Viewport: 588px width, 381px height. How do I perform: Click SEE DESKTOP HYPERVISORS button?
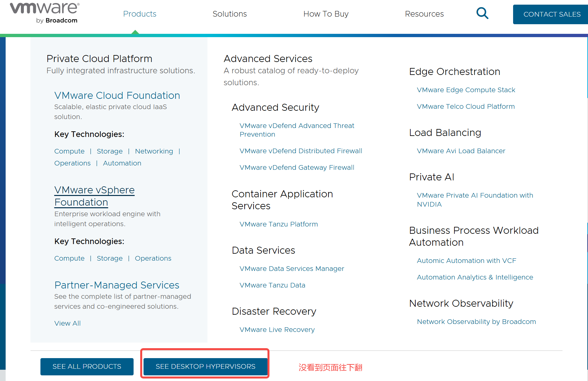206,366
